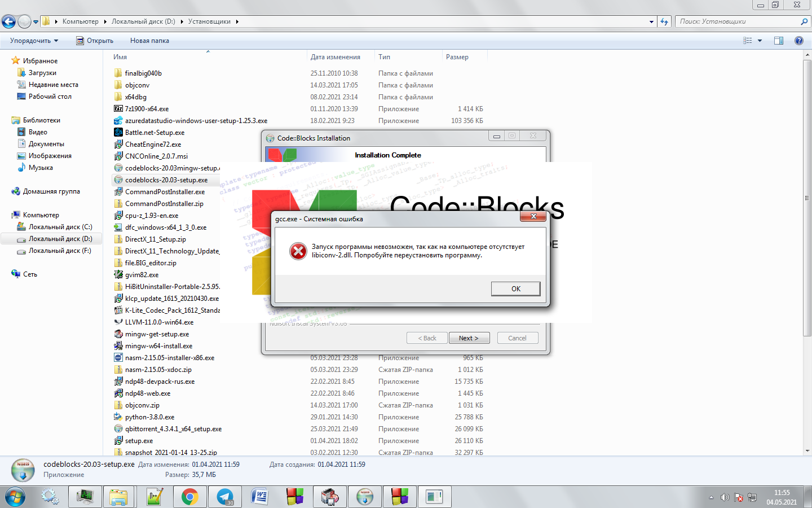
Task: Select 'Локальный диск (F:)' in navigation pane
Action: (59, 251)
